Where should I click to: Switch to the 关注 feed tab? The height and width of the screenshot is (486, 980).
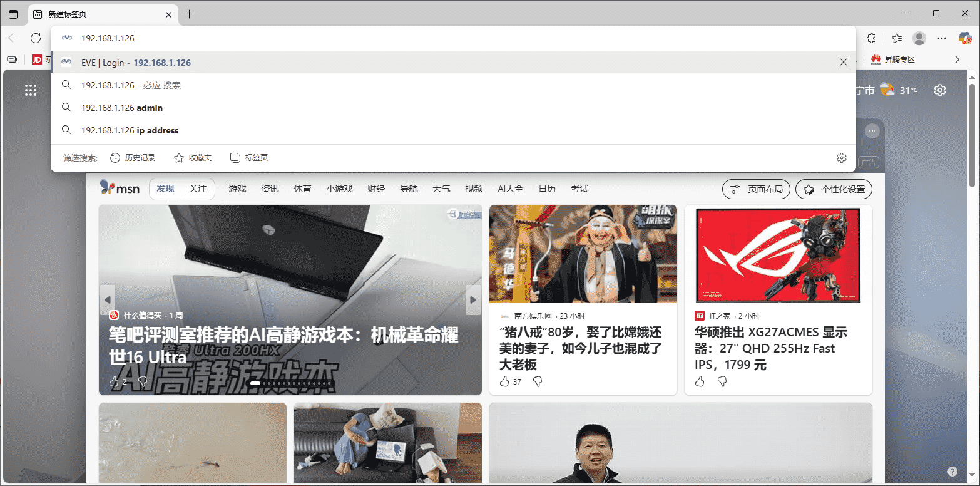(x=198, y=189)
